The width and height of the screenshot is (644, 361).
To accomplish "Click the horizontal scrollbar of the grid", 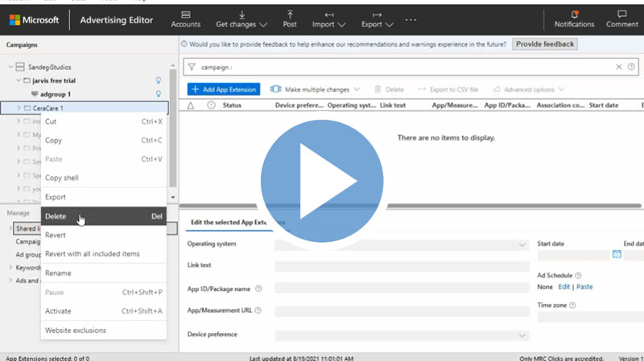I will click(x=411, y=206).
